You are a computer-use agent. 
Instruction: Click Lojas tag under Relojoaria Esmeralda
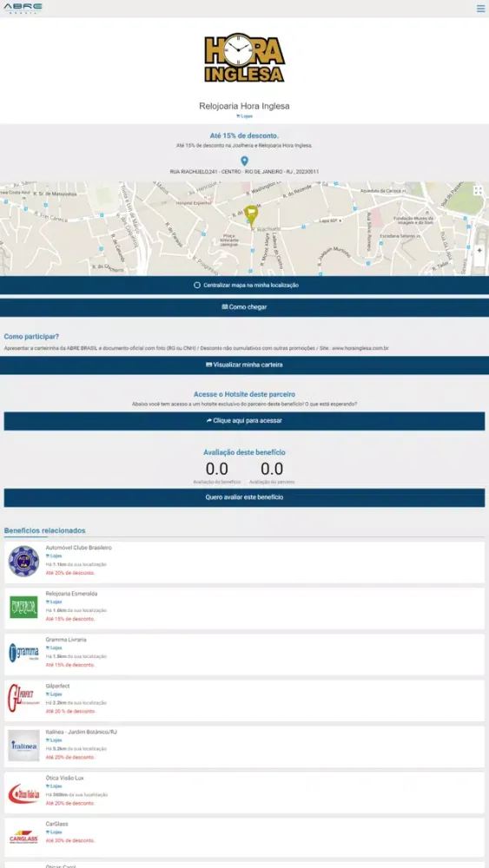click(x=54, y=602)
